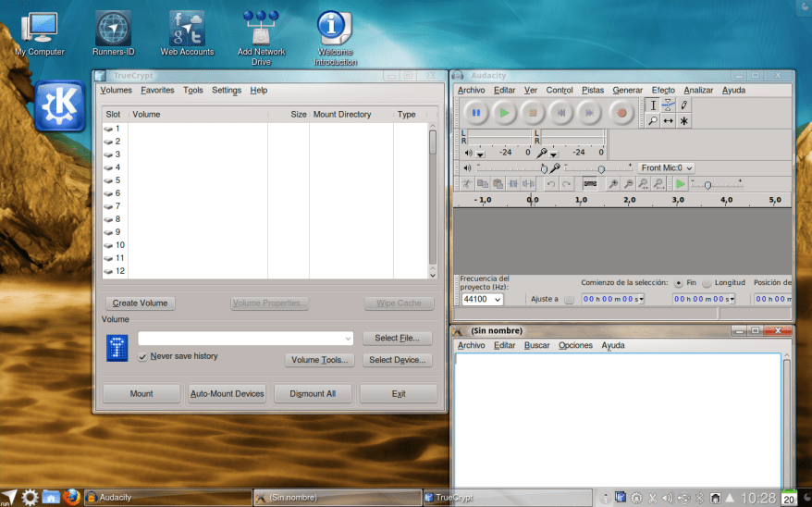Screen dimensions: 812x507
Task: Open the KDE logo desktop widget
Action: pyautogui.click(x=60, y=105)
